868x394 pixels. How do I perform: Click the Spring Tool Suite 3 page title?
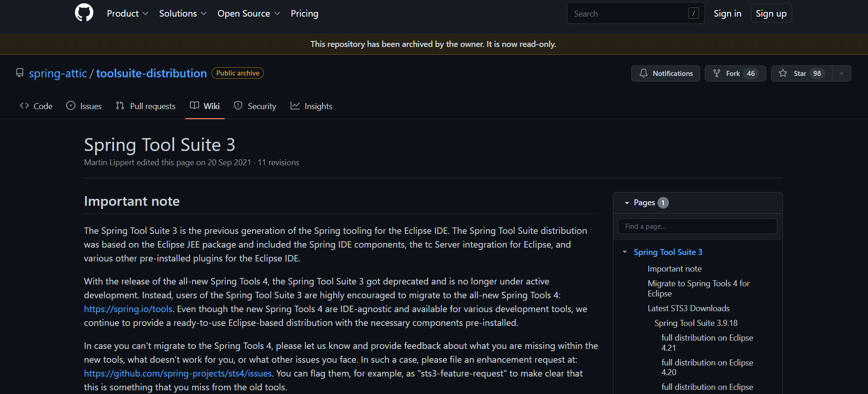(x=160, y=145)
